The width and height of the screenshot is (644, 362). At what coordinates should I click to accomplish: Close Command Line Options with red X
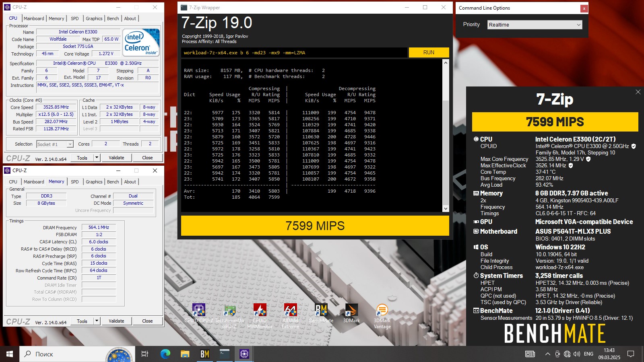584,8
